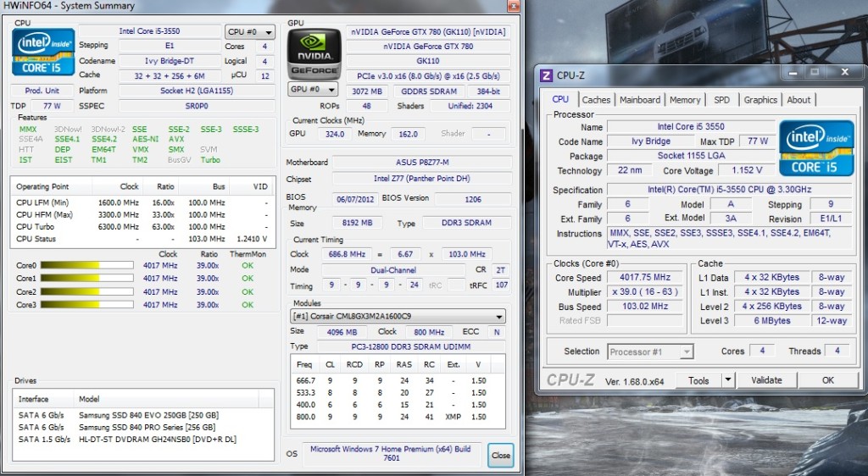This screenshot has width=868, height=476.
Task: Click the Microsoft Windows 7 Home Premium OS field
Action: point(391,453)
